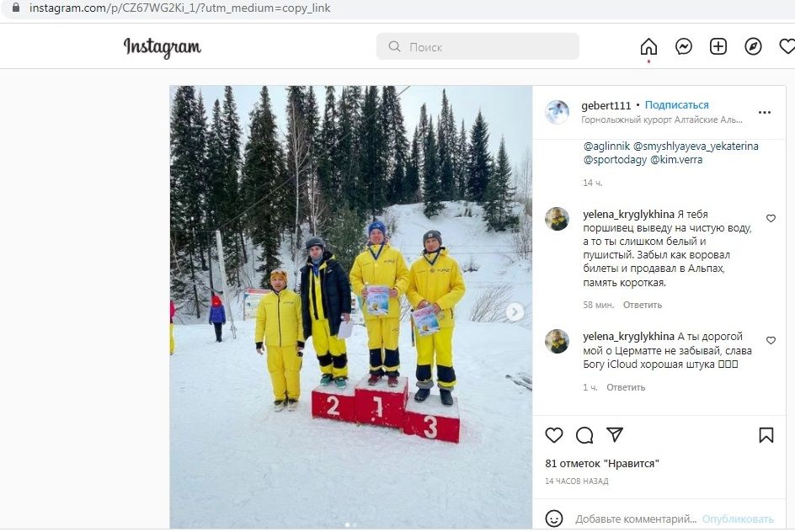The width and height of the screenshot is (795, 532).
Task: Toggle save post bookmark icon
Action: [766, 434]
